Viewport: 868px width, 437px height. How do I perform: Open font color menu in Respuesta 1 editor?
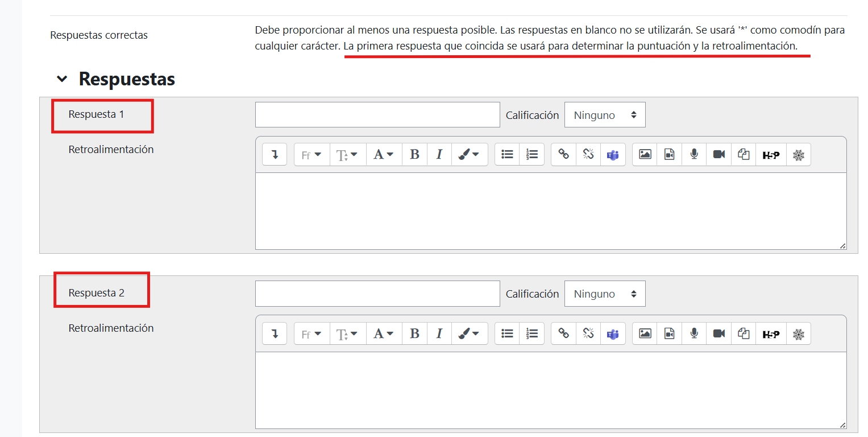384,155
